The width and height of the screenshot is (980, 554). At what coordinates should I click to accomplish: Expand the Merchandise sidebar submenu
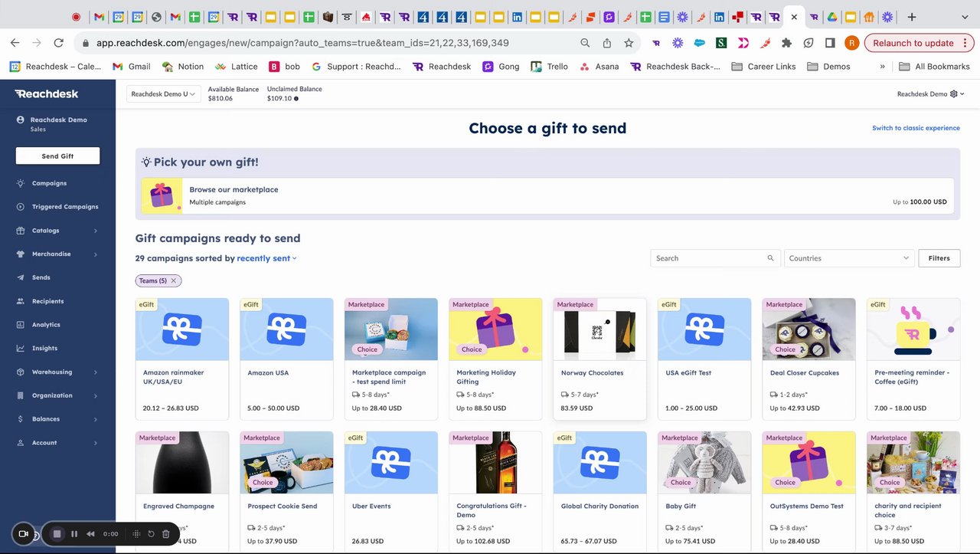(x=96, y=254)
